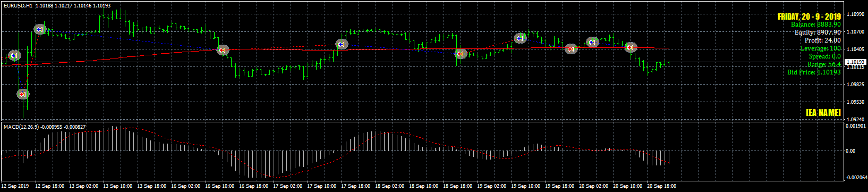The width and height of the screenshot is (868, 192).
Task: Click the red trade arrow near 18 Sep 18:00
Action: [461, 54]
